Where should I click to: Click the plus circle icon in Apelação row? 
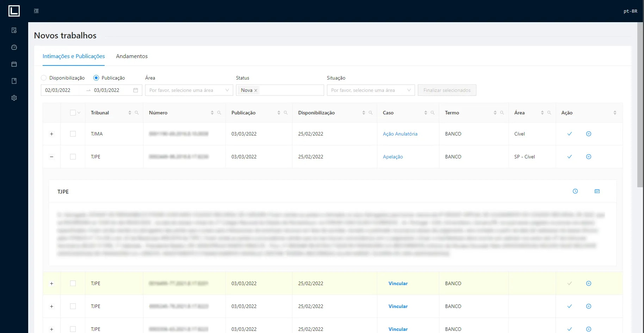pos(589,157)
